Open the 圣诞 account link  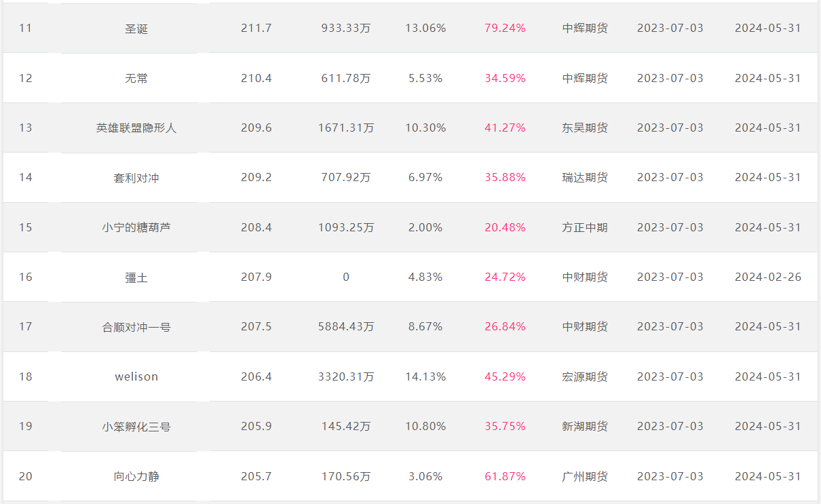136,28
